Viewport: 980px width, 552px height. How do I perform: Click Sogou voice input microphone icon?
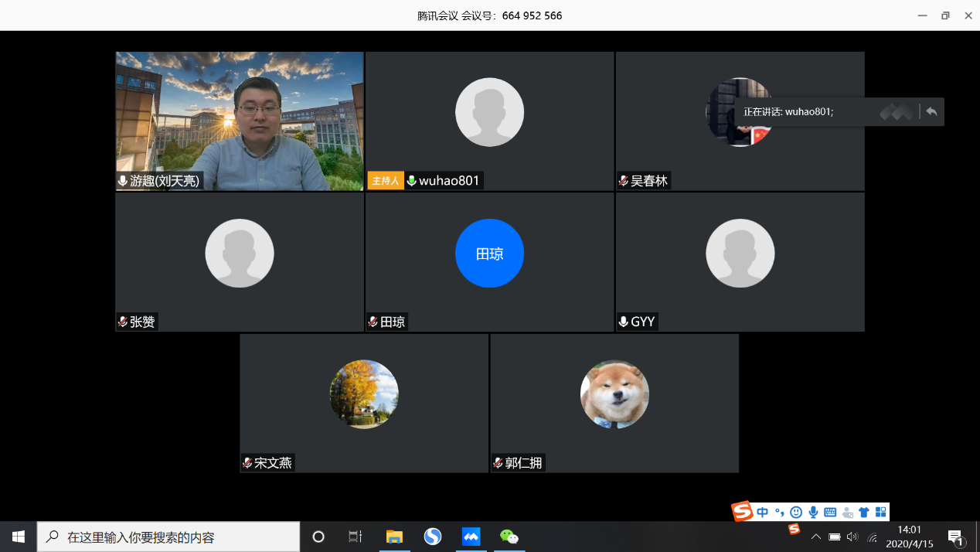813,512
